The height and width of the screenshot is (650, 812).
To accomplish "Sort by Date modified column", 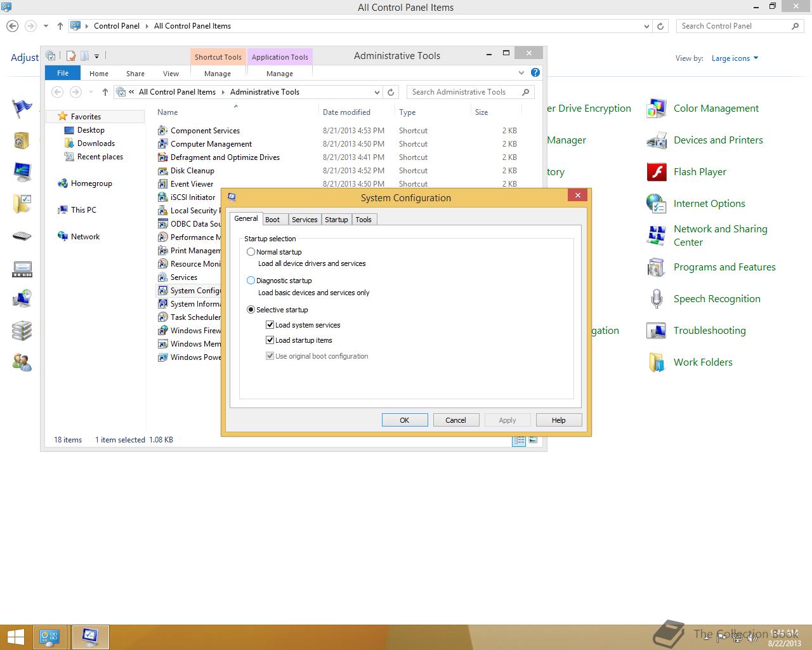I will 346,112.
